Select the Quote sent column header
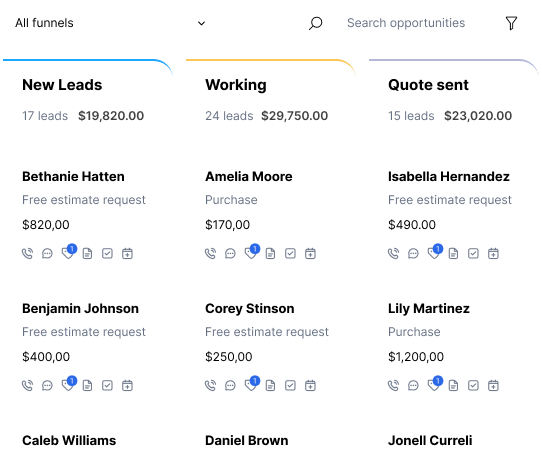The width and height of the screenshot is (542, 453). click(x=428, y=85)
